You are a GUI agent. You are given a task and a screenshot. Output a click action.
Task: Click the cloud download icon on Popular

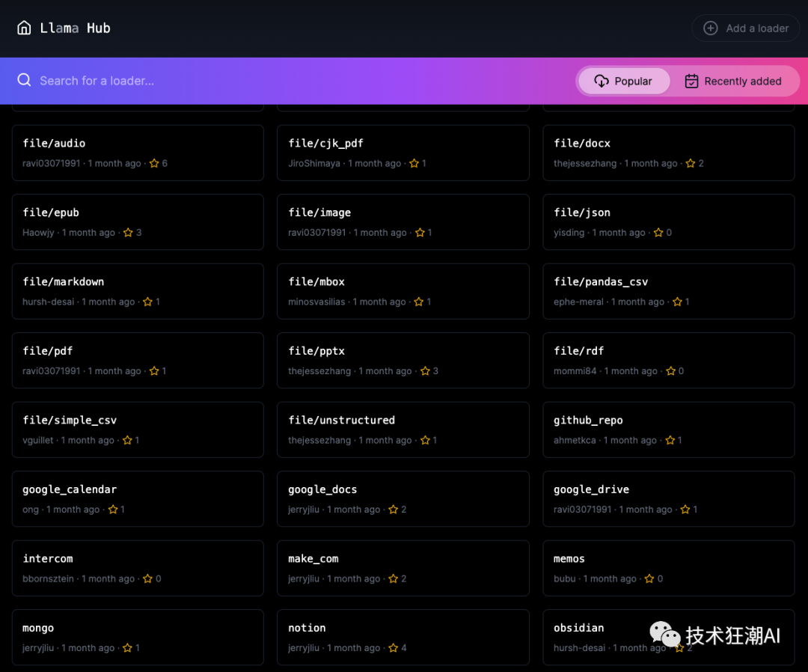(602, 81)
